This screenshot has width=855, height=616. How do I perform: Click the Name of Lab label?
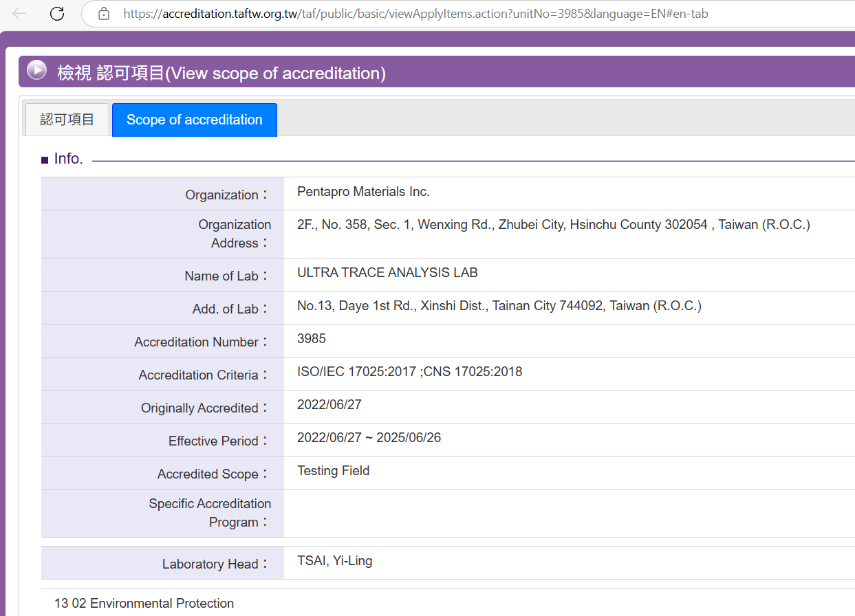click(x=228, y=276)
